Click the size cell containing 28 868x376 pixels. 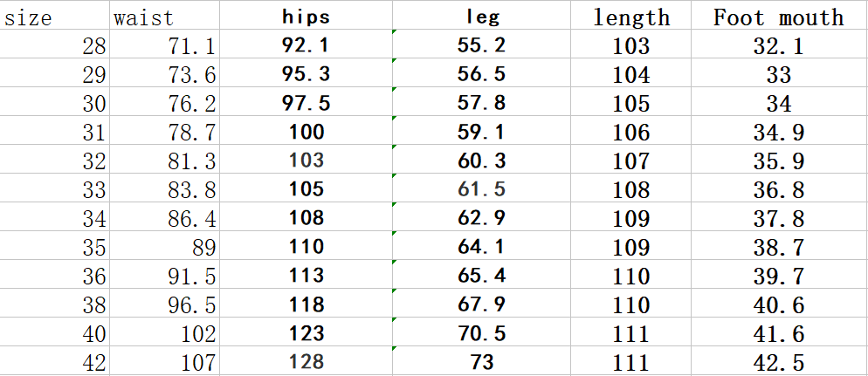[x=93, y=46]
